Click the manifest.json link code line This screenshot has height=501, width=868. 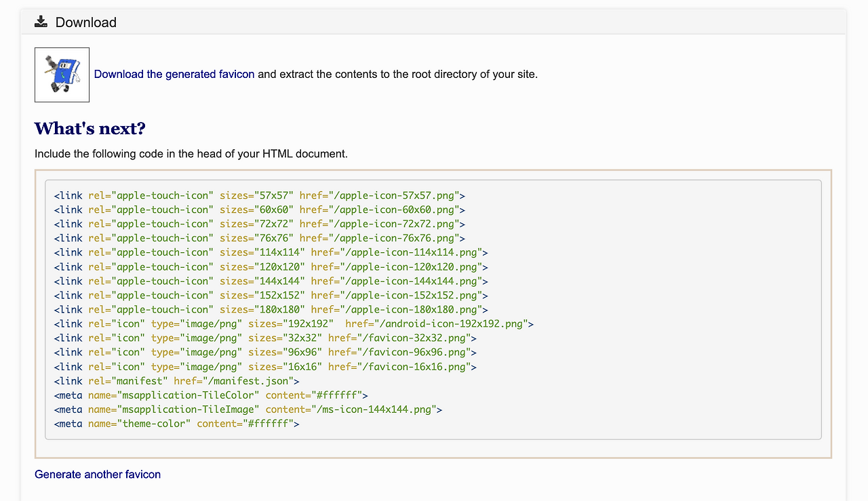[176, 380]
